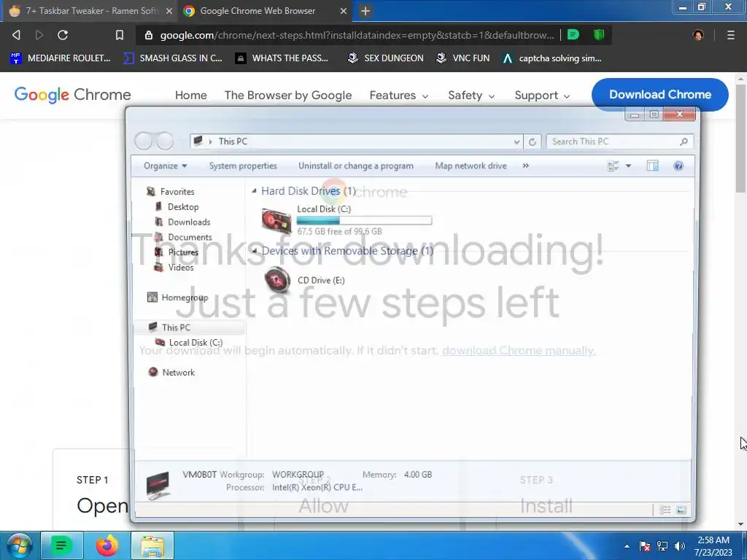747x560 pixels.
Task: Open the SMASH GLASS IN C... bookmark
Action: (x=172, y=58)
